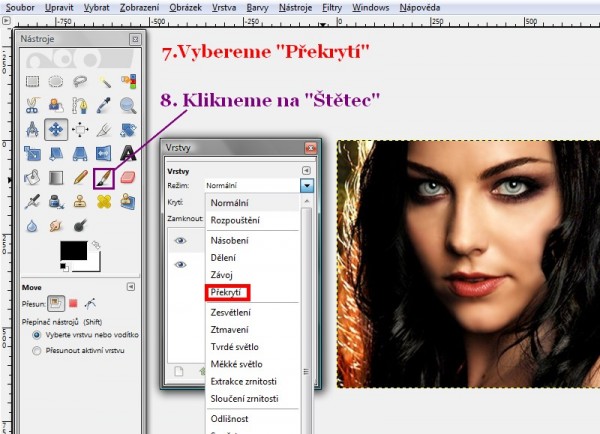Viewport: 600px width, 434px height.
Task: Select the Perspective Clone tool
Action: (128, 202)
